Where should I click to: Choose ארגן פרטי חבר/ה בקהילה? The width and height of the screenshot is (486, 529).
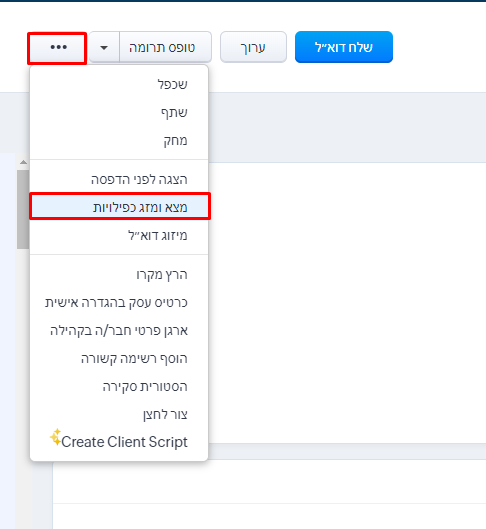(119, 330)
